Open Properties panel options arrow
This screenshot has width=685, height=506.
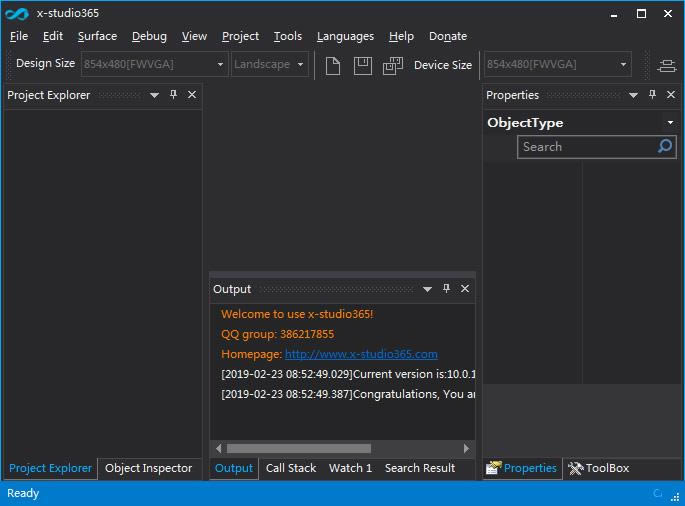click(x=633, y=95)
